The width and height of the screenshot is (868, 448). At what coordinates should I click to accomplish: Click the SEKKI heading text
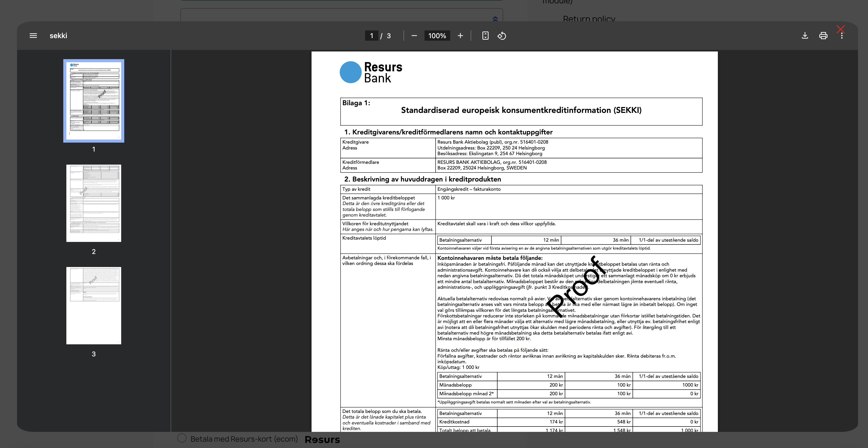(x=521, y=110)
